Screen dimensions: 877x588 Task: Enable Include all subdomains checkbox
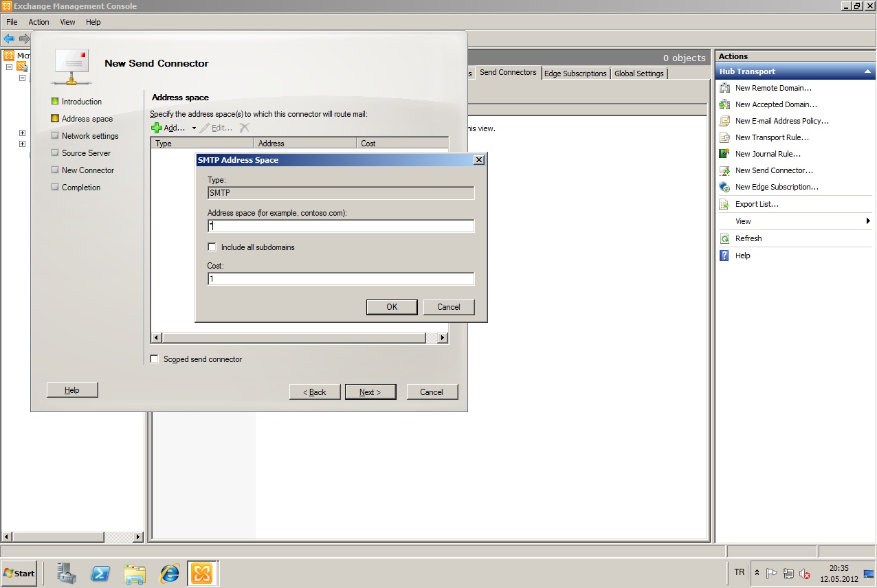[x=212, y=247]
